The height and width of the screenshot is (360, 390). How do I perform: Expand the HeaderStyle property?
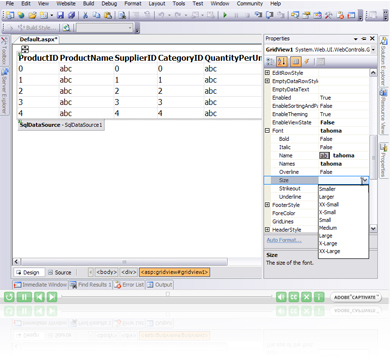(267, 229)
